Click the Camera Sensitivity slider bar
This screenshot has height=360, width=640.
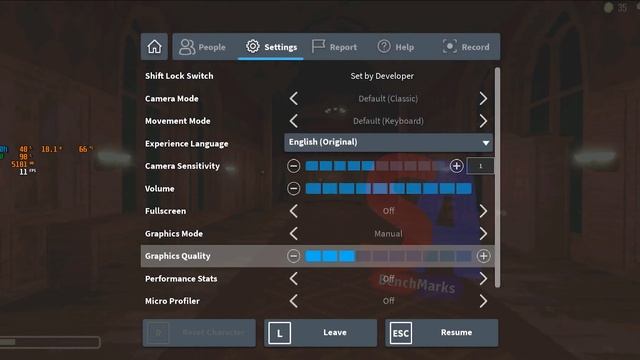click(376, 166)
